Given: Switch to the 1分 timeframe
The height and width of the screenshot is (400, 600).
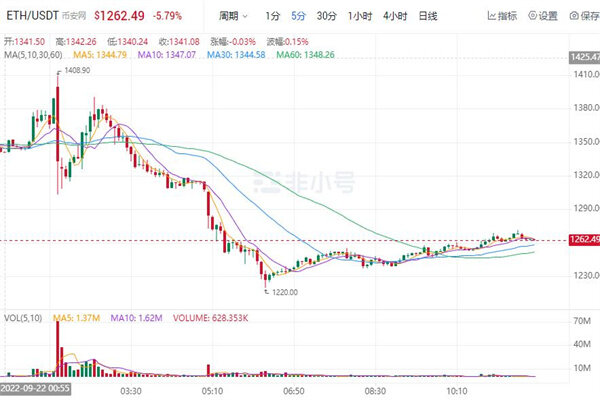Looking at the screenshot, I should pyautogui.click(x=273, y=16).
